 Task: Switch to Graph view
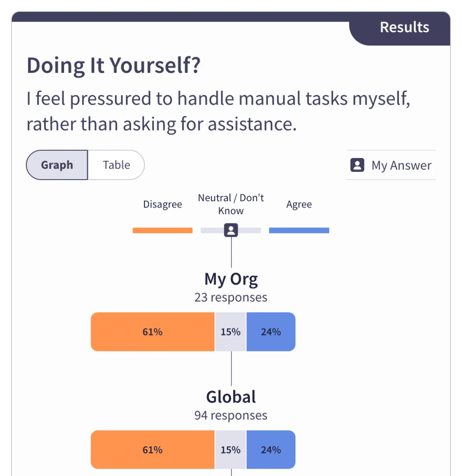(57, 165)
